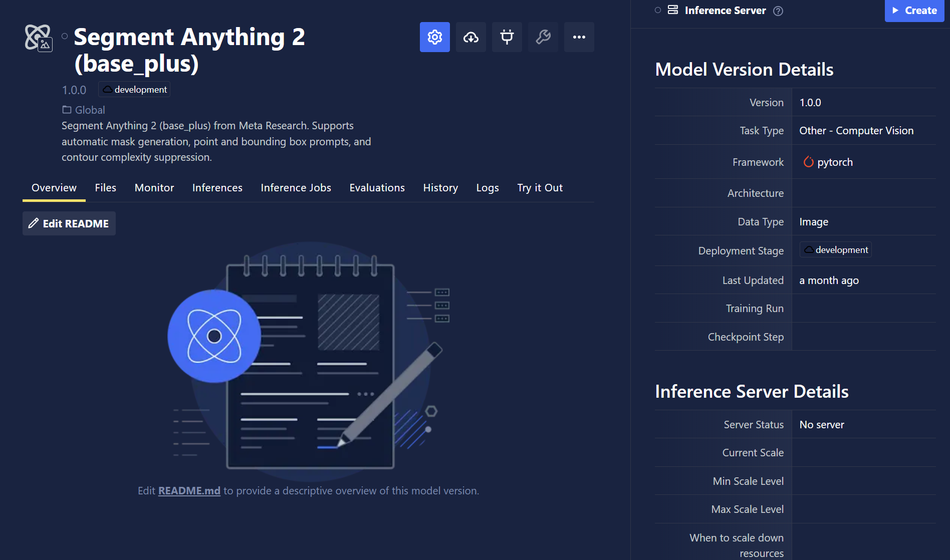Click the Inference Server help icon
The image size is (950, 560).
coord(778,11)
